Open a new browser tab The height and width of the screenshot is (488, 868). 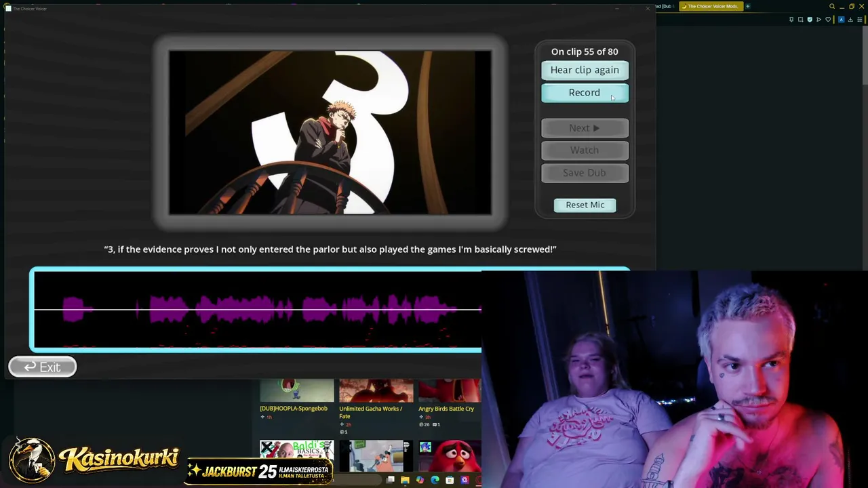(748, 6)
